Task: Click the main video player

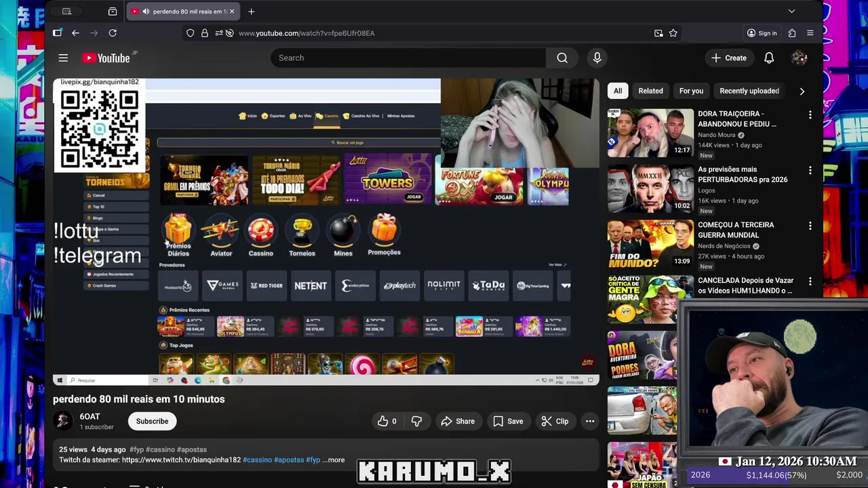Action: coord(326,232)
